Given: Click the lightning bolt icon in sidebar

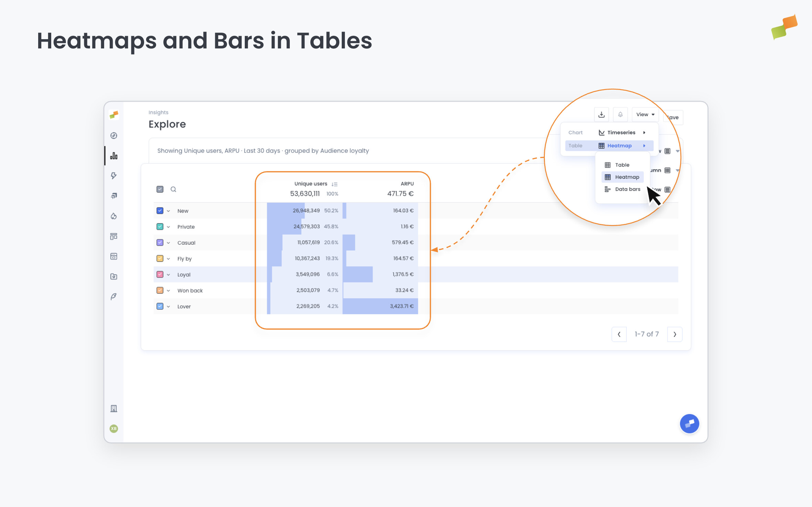Looking at the screenshot, I should pyautogui.click(x=113, y=176).
